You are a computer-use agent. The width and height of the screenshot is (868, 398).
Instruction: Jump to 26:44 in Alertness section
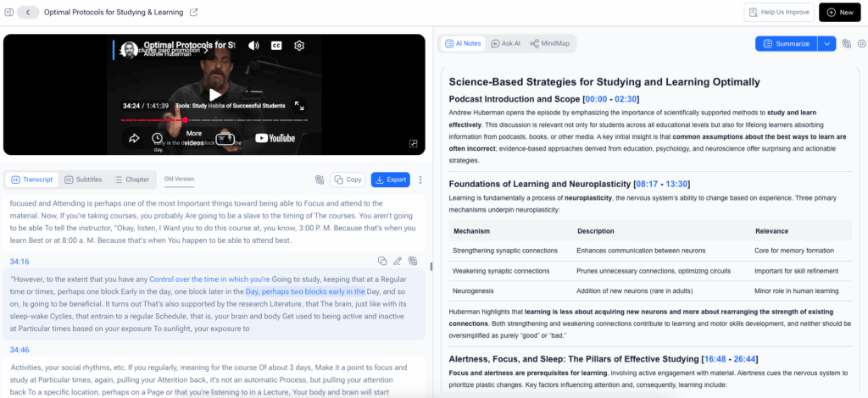click(744, 359)
